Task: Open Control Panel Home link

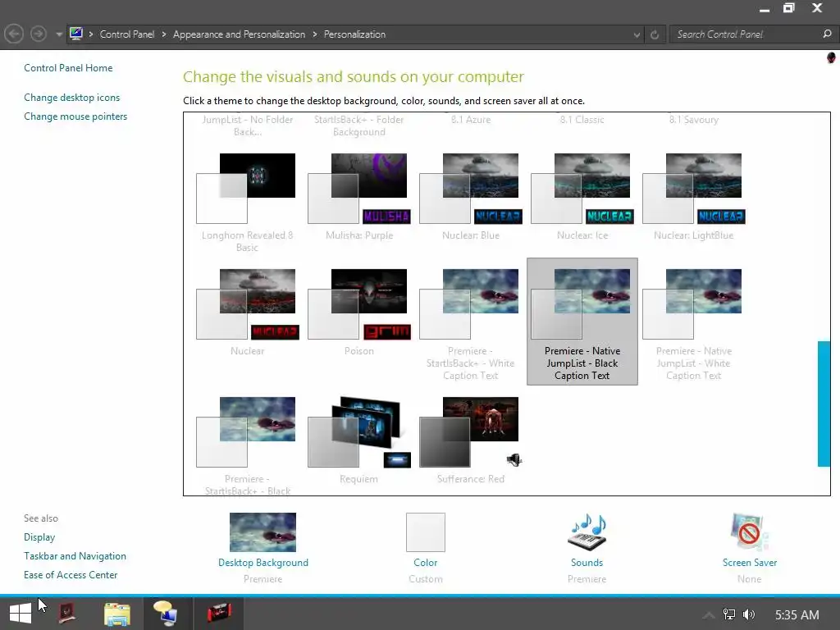Action: point(68,68)
